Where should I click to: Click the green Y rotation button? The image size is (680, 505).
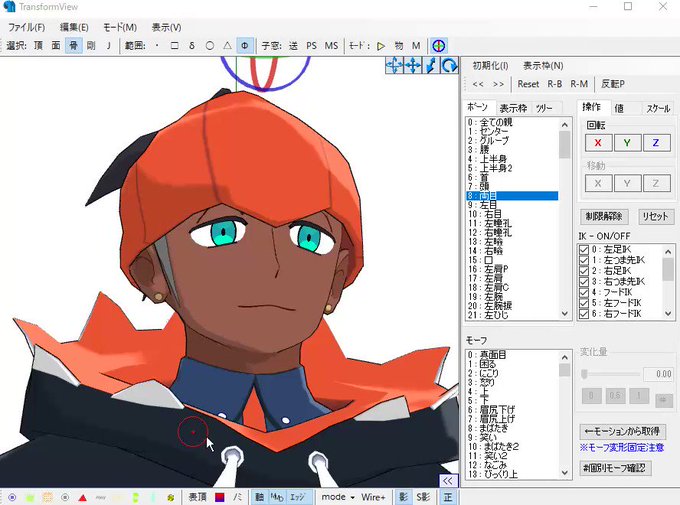click(x=627, y=142)
